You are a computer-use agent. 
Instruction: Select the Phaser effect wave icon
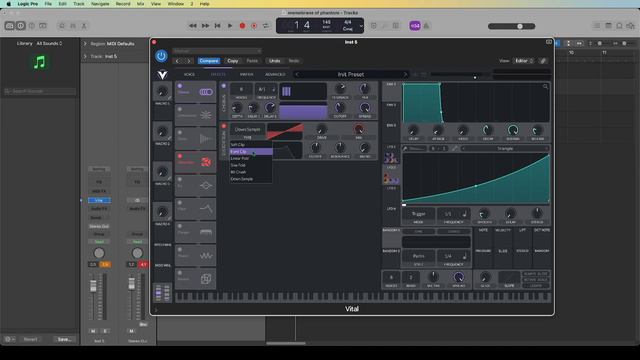[206, 256]
